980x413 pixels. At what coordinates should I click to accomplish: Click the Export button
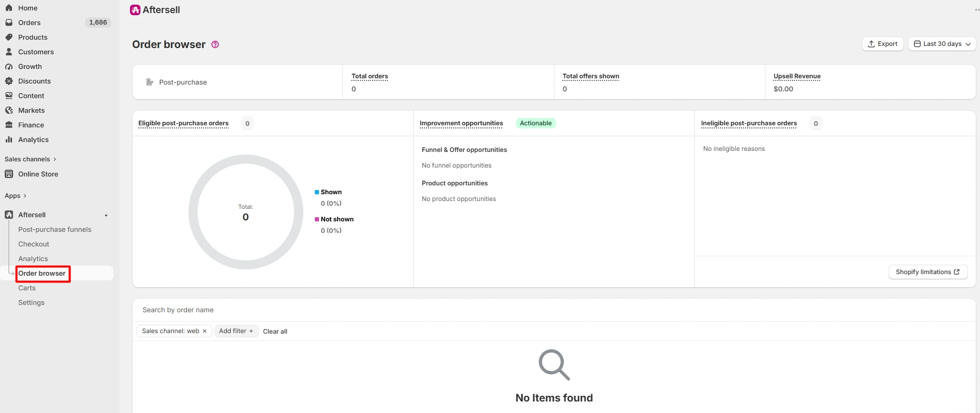882,44
